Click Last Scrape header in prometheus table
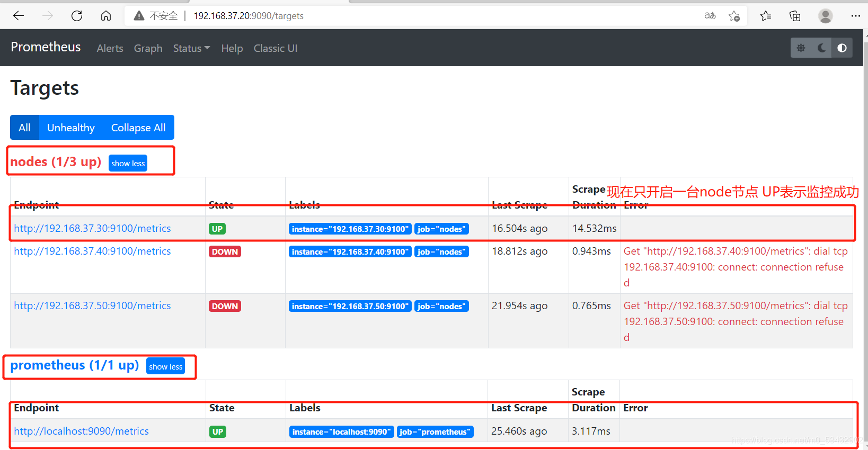This screenshot has width=868, height=450. pos(519,408)
